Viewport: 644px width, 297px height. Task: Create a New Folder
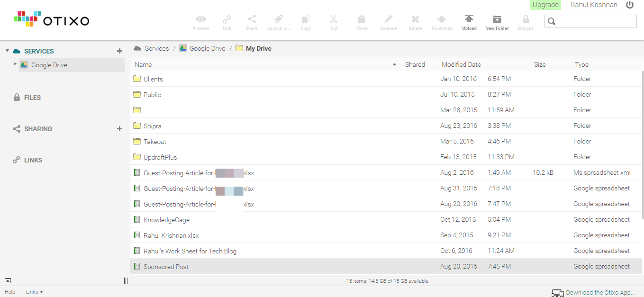click(x=497, y=22)
